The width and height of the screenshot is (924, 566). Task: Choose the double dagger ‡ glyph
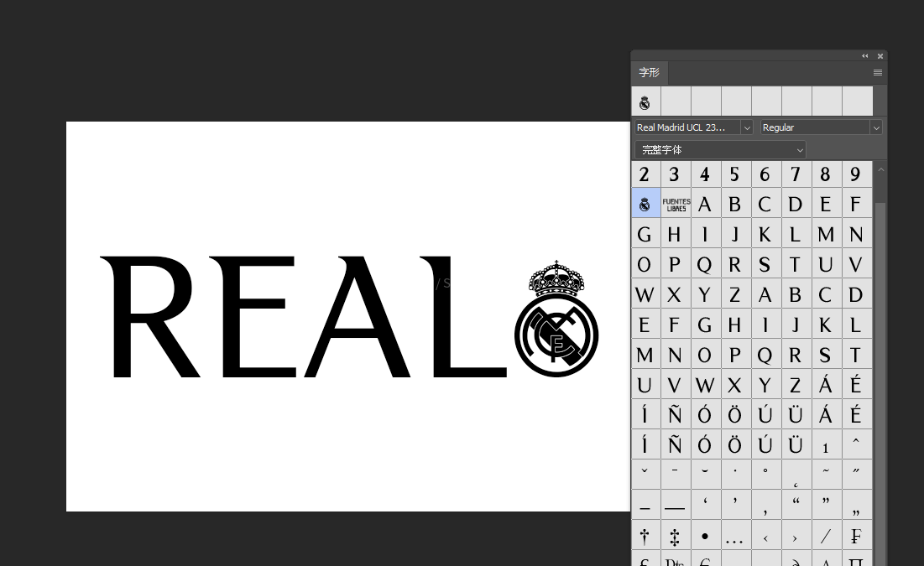pos(675,536)
